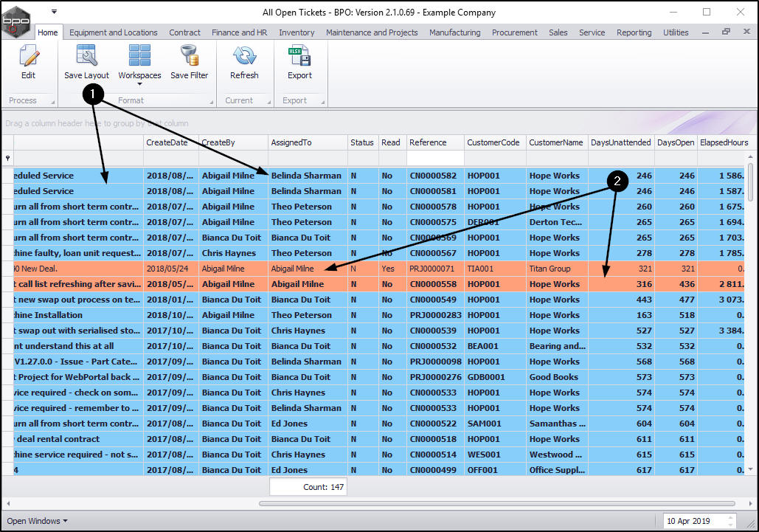Click the horizontal scrollbar thumb

(496, 503)
